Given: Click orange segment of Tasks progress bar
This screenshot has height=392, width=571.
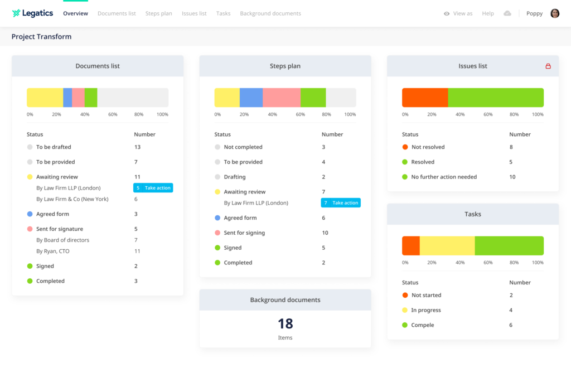Looking at the screenshot, I should 410,246.
